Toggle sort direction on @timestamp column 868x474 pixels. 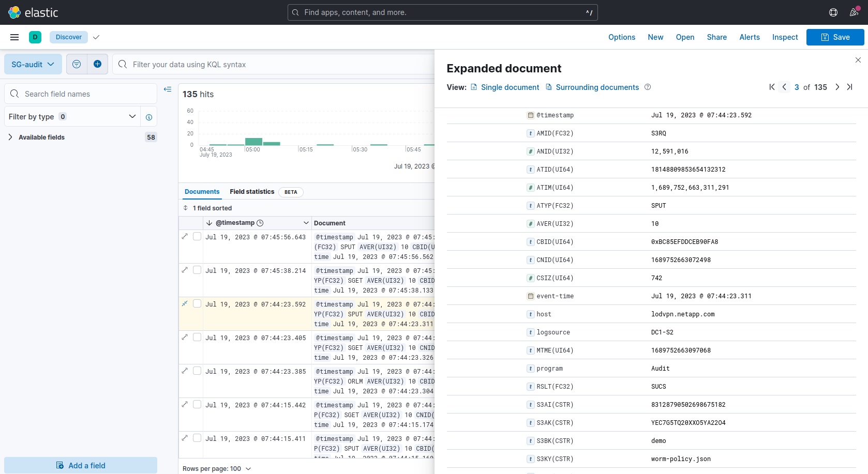click(x=209, y=223)
